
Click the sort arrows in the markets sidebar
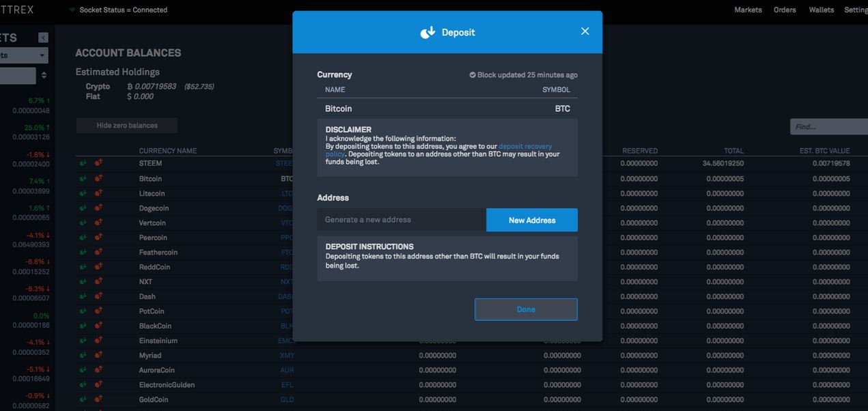[44, 75]
